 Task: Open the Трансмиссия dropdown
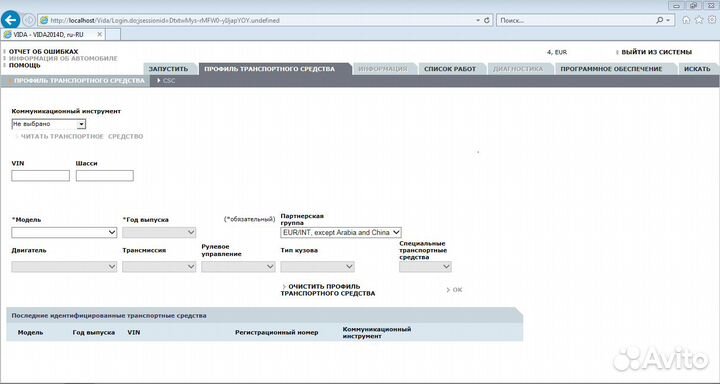pos(159,267)
